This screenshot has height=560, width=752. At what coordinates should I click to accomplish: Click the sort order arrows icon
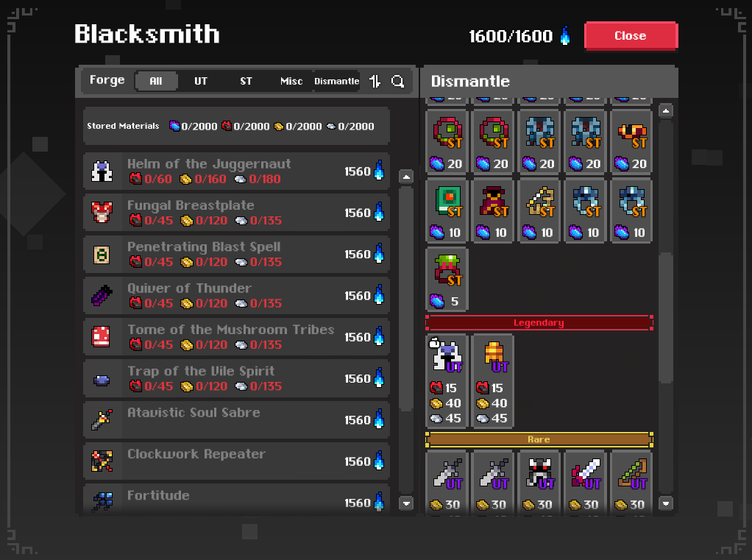point(375,81)
